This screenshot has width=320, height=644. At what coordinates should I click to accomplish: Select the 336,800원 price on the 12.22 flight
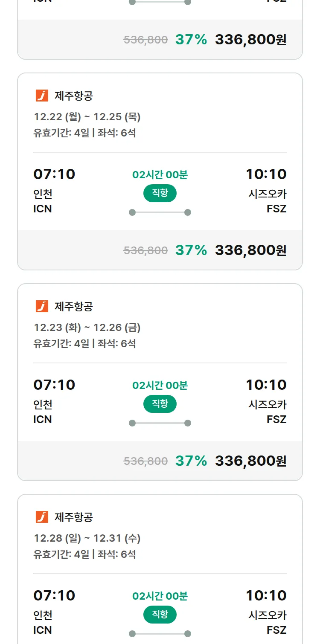coord(250,250)
